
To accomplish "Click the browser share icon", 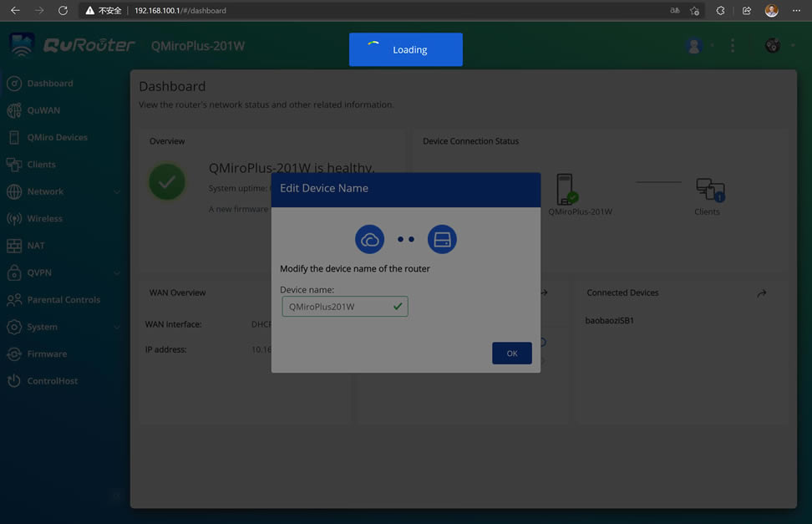I will point(746,10).
